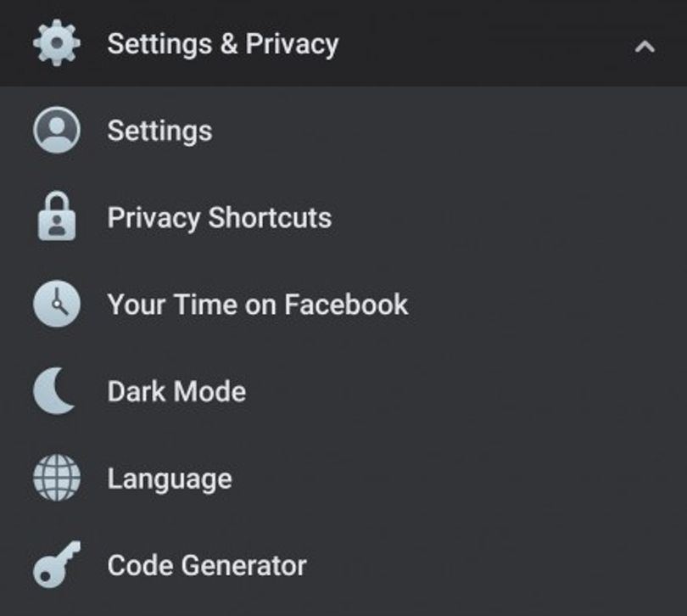Click the clock icon for Your Time on Facebook
The width and height of the screenshot is (687, 616).
tap(57, 304)
